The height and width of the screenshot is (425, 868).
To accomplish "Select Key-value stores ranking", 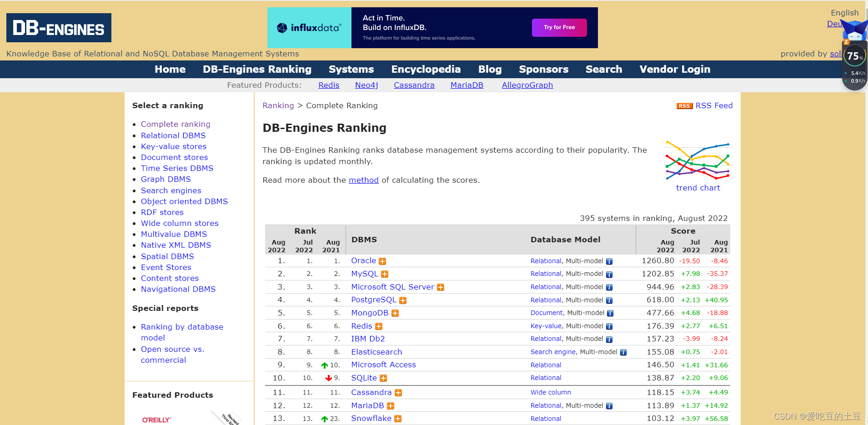I will pyautogui.click(x=174, y=146).
